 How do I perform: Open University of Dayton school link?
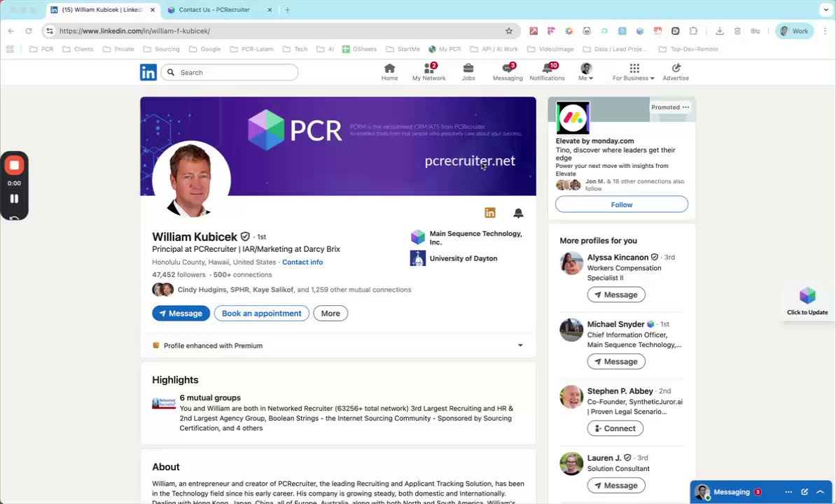click(454, 258)
